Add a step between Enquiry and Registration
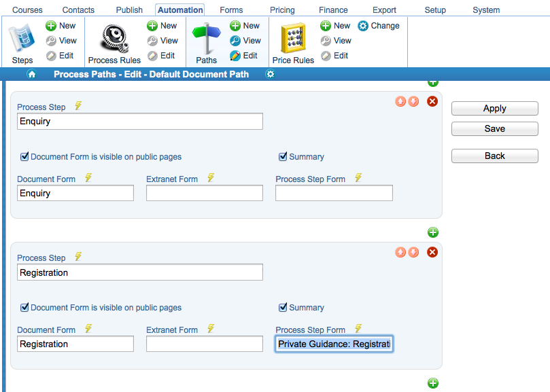Viewport: 550px width, 392px height. [x=433, y=232]
